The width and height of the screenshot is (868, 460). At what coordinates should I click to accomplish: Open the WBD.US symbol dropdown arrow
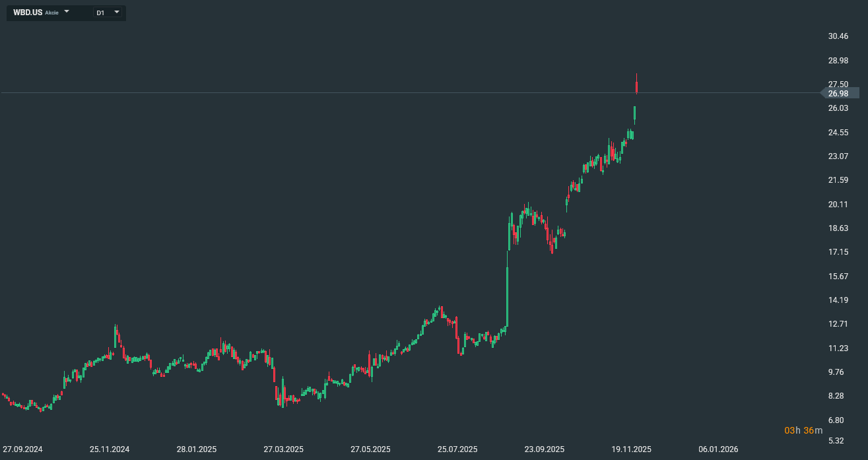click(67, 12)
